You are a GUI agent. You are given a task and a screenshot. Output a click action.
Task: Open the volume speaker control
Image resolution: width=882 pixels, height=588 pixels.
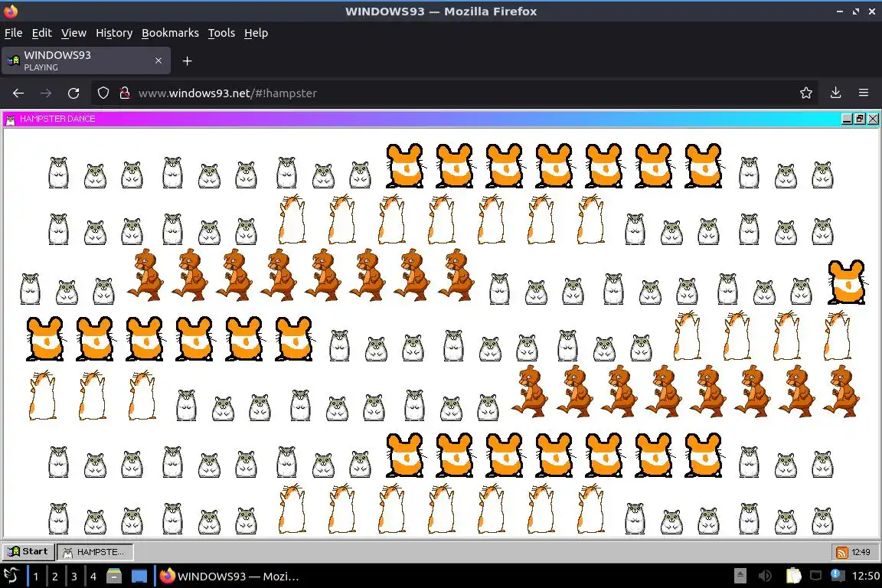[764, 576]
